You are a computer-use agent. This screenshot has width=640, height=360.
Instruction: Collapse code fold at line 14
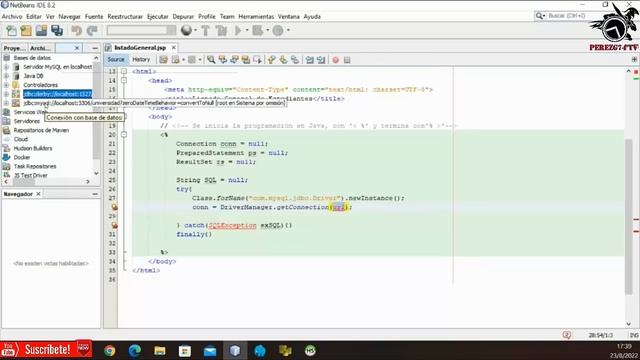point(124,80)
